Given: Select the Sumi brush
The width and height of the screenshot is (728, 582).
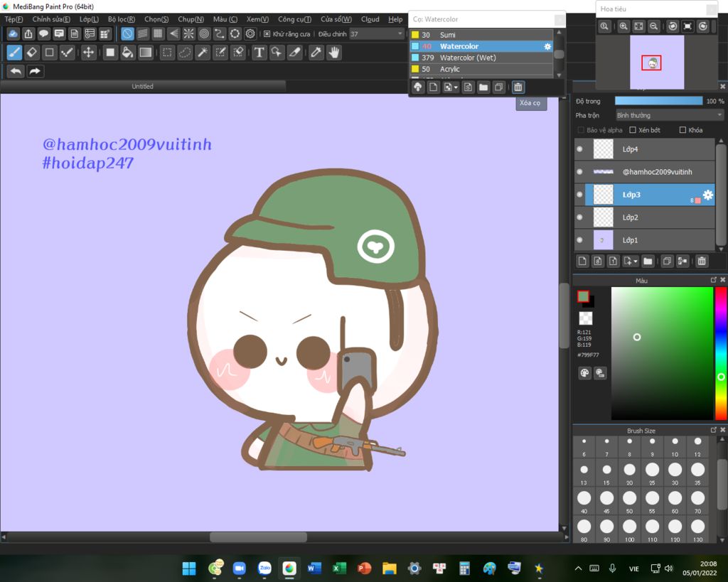Looking at the screenshot, I should click(481, 35).
